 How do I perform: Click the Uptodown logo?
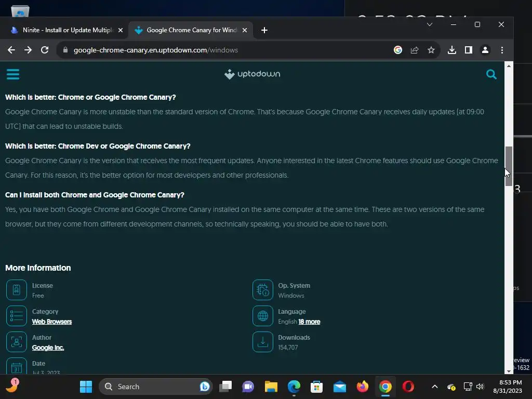tap(252, 74)
